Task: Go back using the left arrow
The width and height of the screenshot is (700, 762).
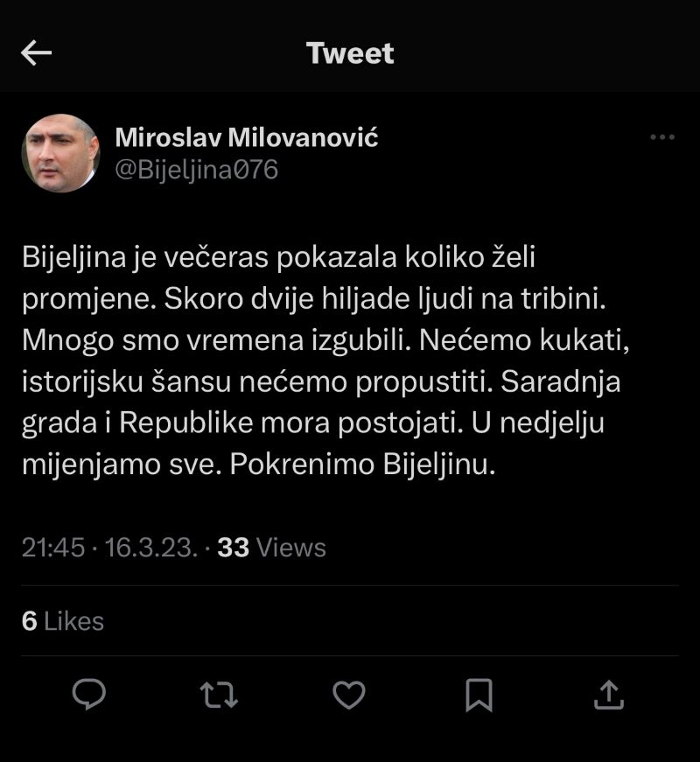Action: (x=37, y=53)
